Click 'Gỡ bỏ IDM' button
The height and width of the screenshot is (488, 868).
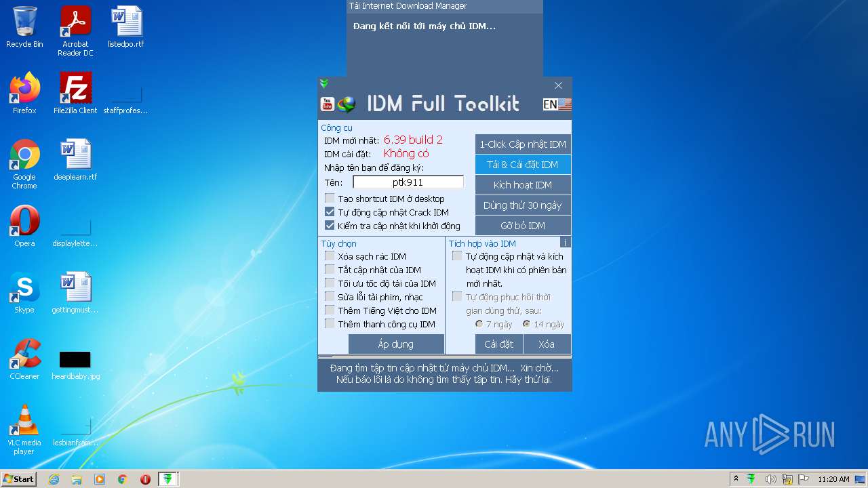click(523, 226)
